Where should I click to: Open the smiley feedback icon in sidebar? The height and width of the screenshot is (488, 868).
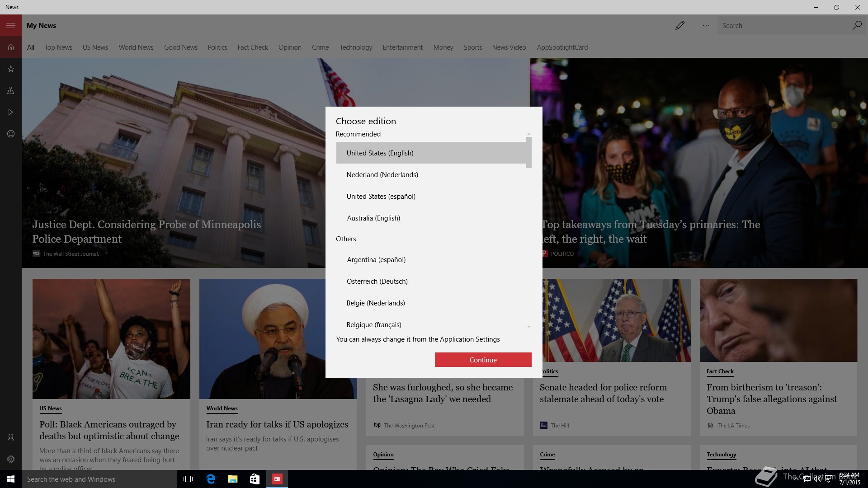(11, 134)
